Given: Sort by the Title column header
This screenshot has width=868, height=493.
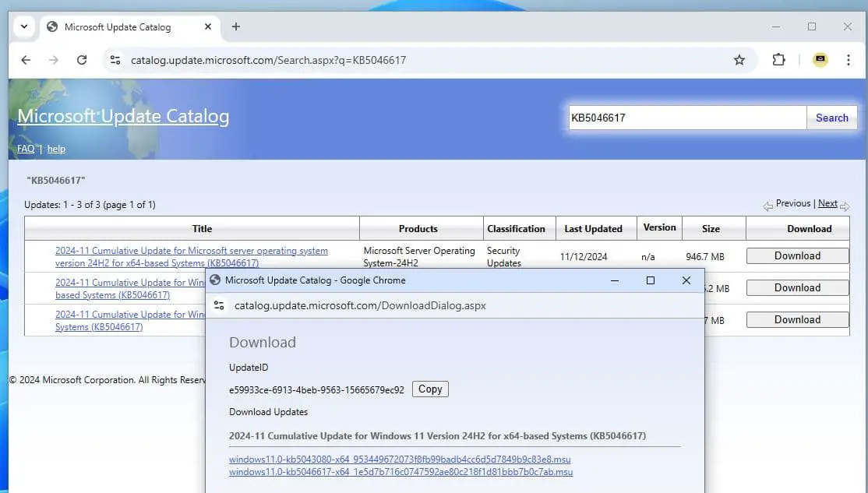Looking at the screenshot, I should (x=202, y=228).
